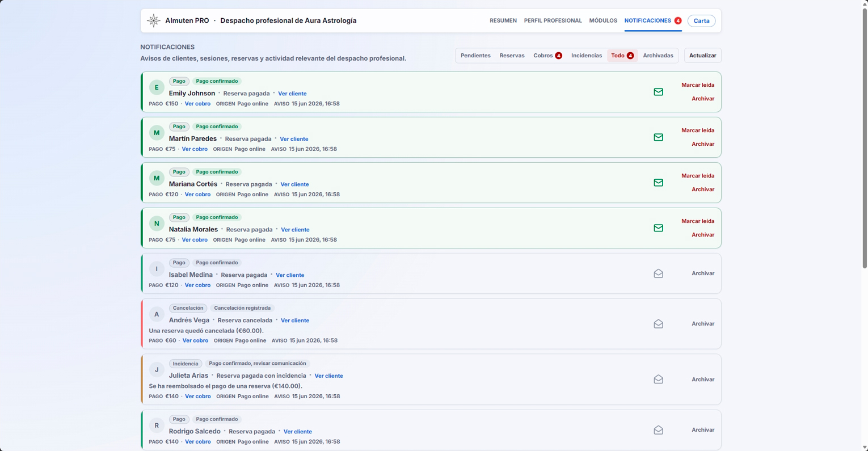The height and width of the screenshot is (451, 868).
Task: Click the Carta button in header
Action: [701, 21]
